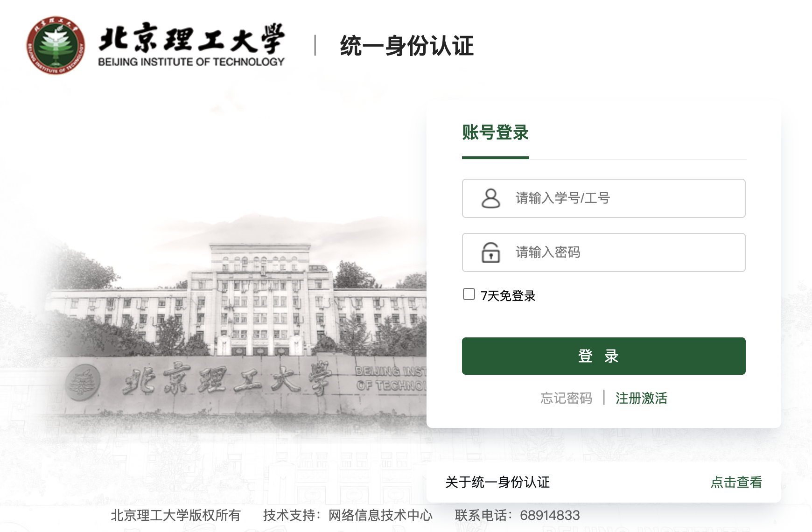This screenshot has width=812, height=532.
Task: Select the 账号登录 tab
Action: tap(495, 133)
